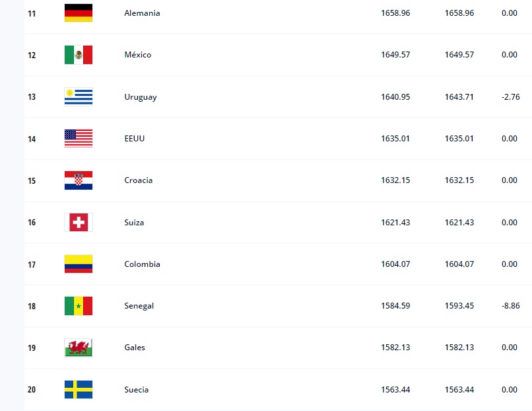This screenshot has width=532, height=411.
Task: Open the México team link
Action: click(137, 55)
